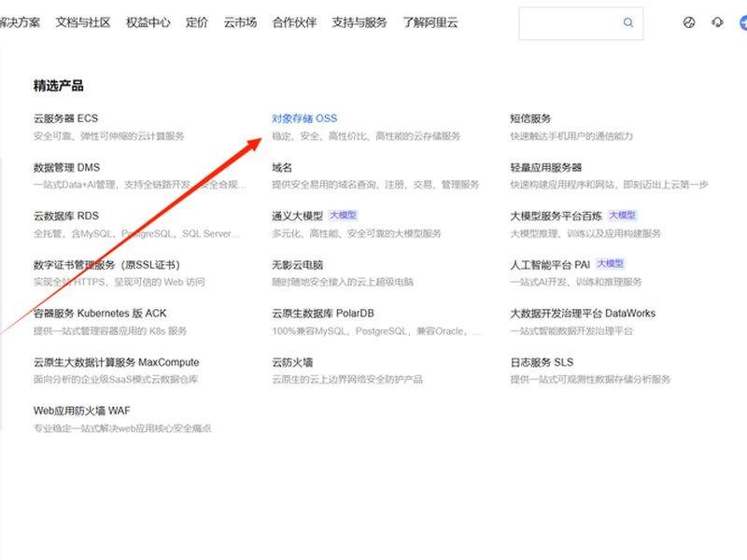Open 数字证书管理服务 (原SSL证书) link
Viewport: 747px width, 560px height.
tap(106, 265)
